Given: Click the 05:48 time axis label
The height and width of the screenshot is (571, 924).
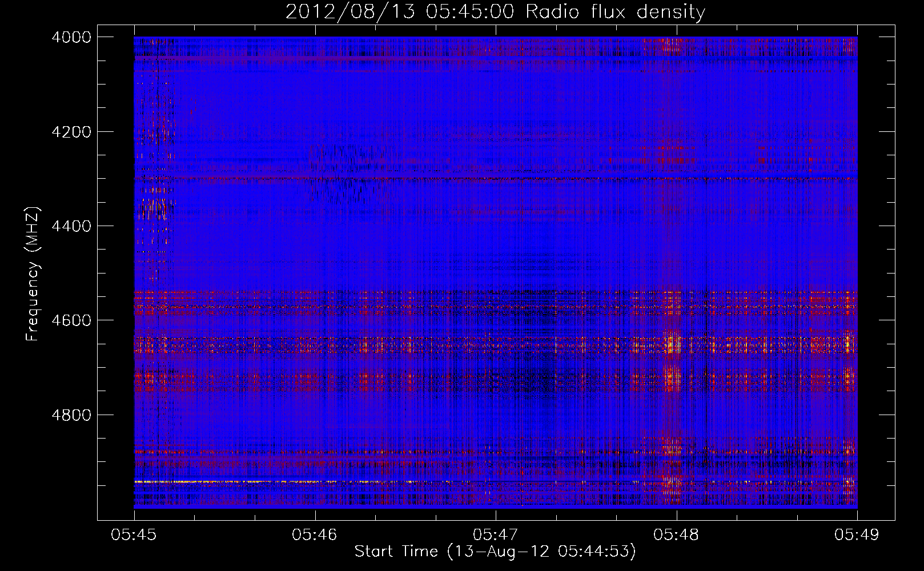Looking at the screenshot, I should pyautogui.click(x=676, y=534).
